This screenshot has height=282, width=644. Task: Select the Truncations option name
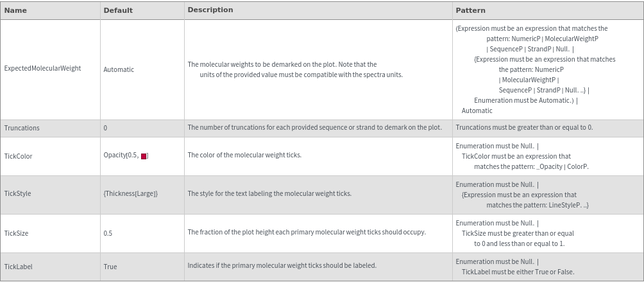click(22, 128)
